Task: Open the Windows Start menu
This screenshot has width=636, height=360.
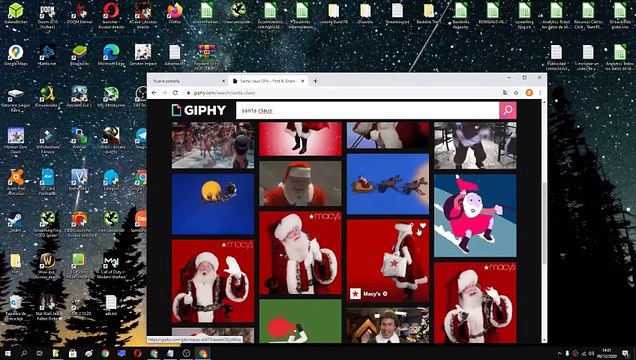Action: point(8,354)
